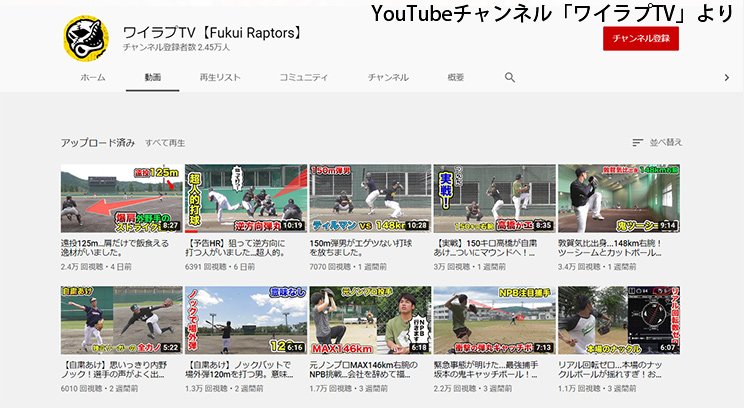Play the 150m弾男 vs 148km video thumbnail

(369, 198)
